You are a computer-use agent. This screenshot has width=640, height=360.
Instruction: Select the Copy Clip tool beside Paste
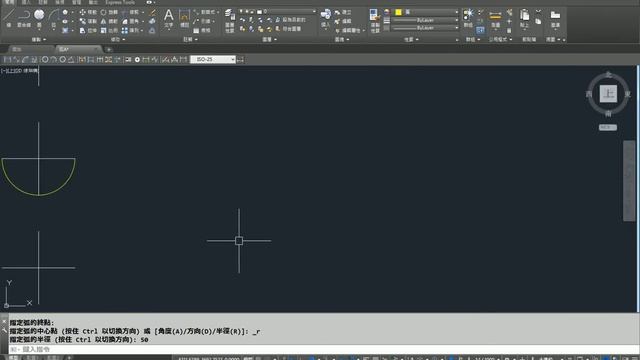tap(538, 21)
